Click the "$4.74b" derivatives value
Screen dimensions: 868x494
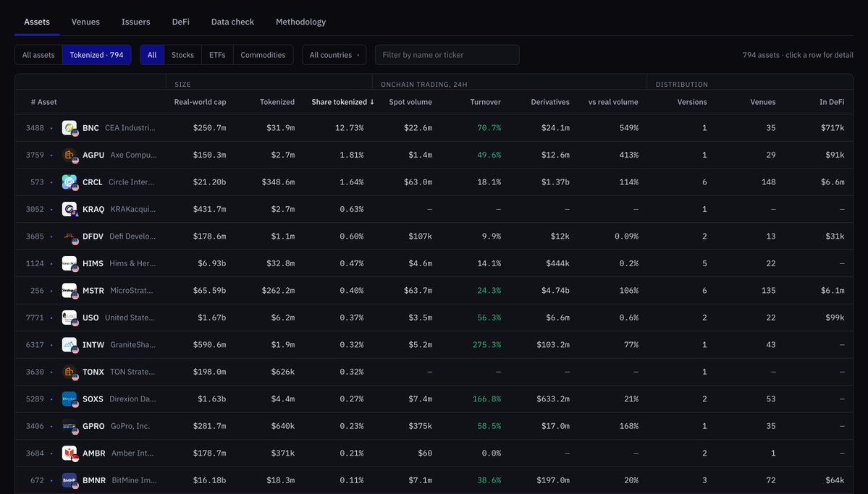555,291
